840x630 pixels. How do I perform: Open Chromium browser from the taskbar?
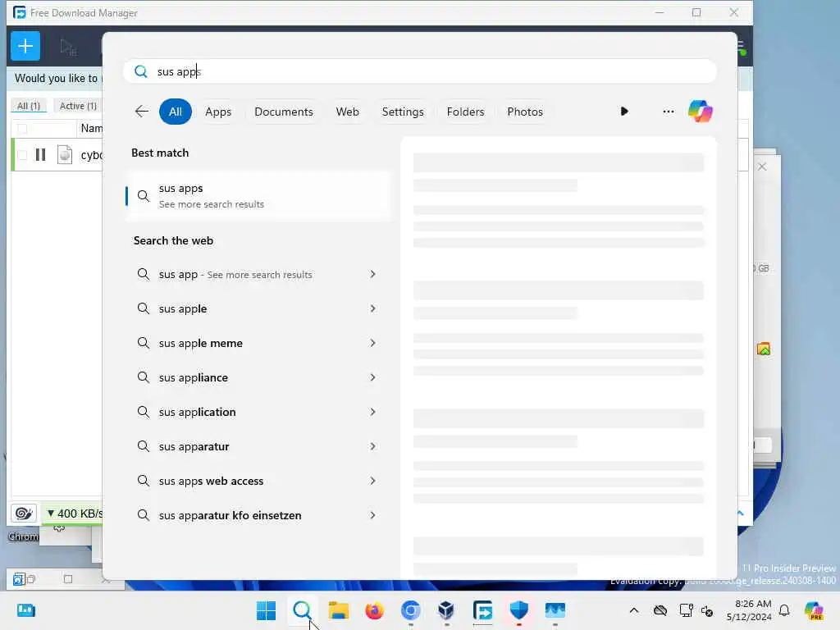pos(410,610)
